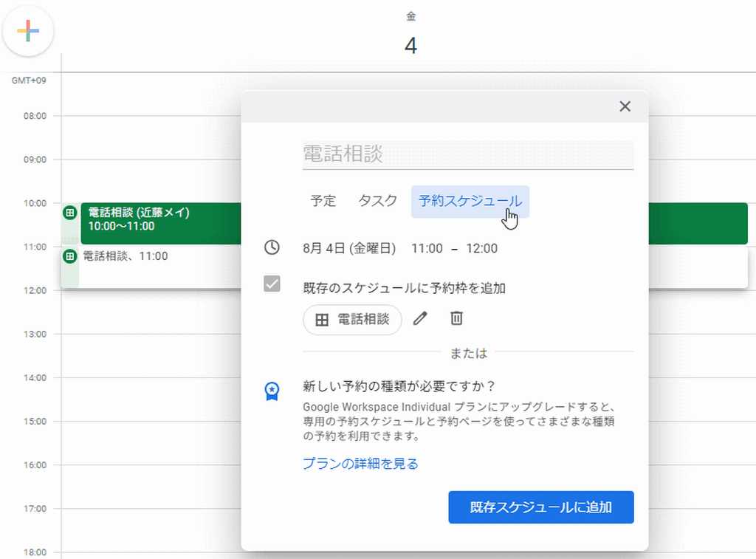Click the 既存スケジュールに追加 button

click(540, 507)
